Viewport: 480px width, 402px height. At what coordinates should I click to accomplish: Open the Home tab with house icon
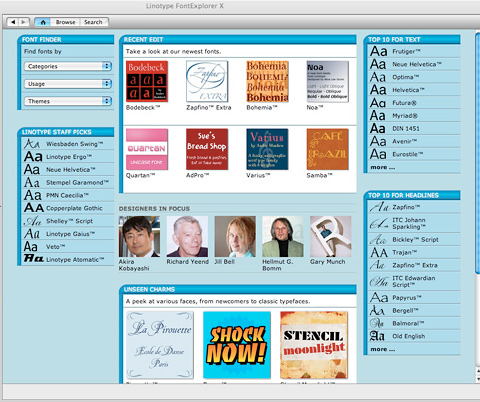click(43, 22)
